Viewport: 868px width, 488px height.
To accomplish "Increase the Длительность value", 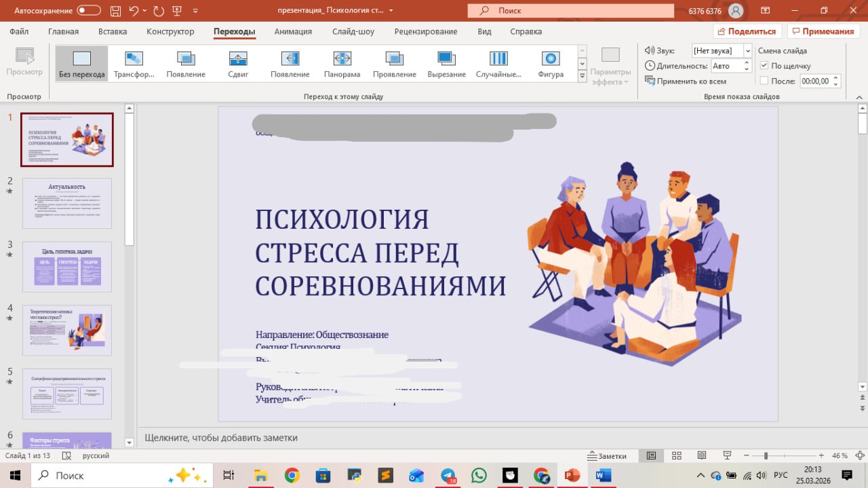I will pos(747,63).
